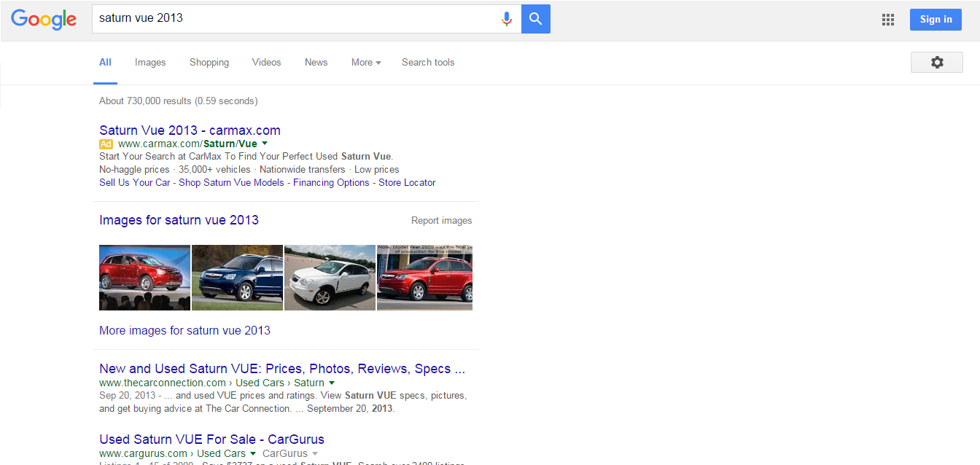Open the red Vue on stage thumbnail
Screen dimensions: 980x465
click(x=144, y=278)
